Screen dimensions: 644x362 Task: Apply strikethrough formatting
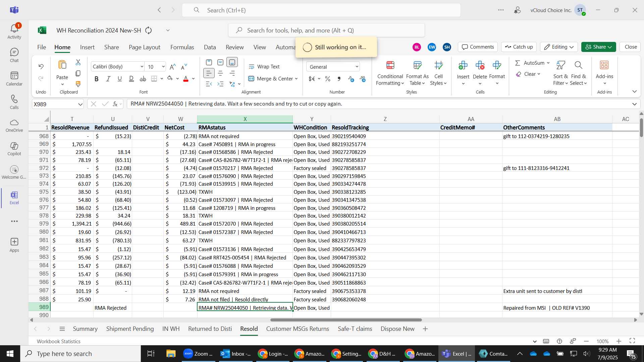[143, 79]
